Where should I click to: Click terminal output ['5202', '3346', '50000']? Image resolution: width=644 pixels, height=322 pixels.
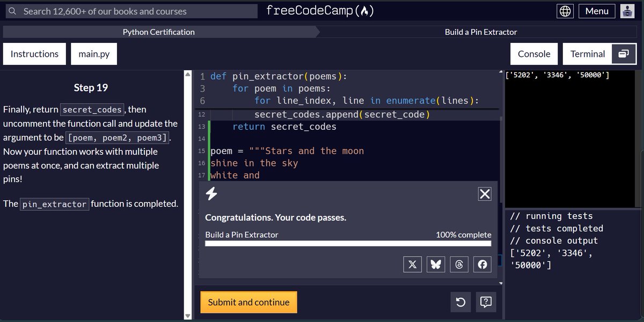tap(558, 75)
